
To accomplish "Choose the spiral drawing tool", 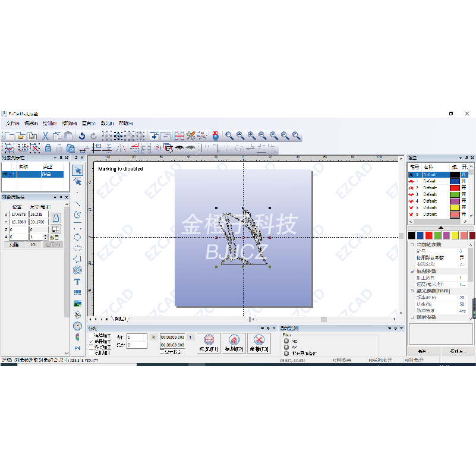I will [x=77, y=270].
